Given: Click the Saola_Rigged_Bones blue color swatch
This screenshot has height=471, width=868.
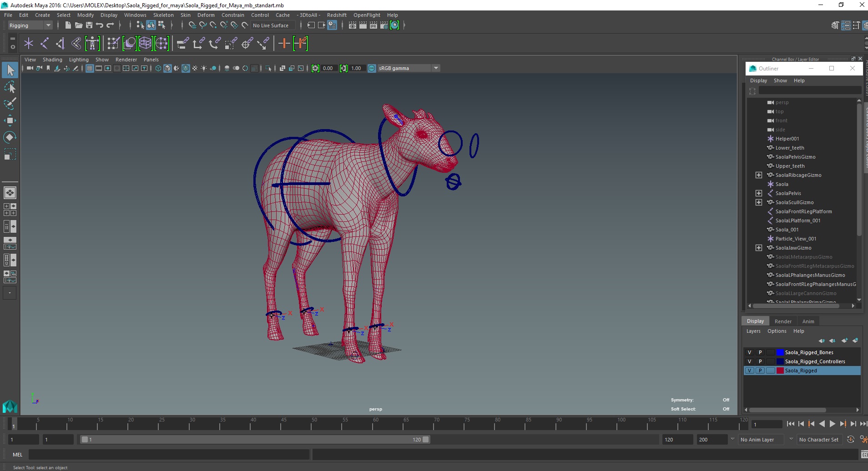Looking at the screenshot, I should point(780,352).
